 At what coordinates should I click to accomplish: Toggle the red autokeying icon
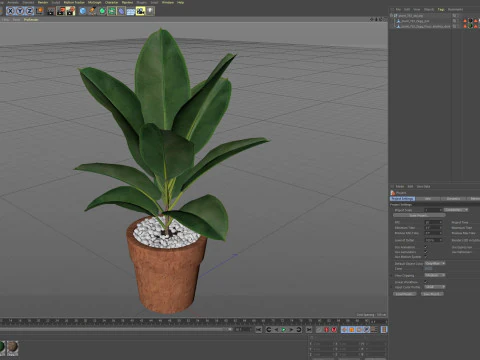tap(334, 330)
